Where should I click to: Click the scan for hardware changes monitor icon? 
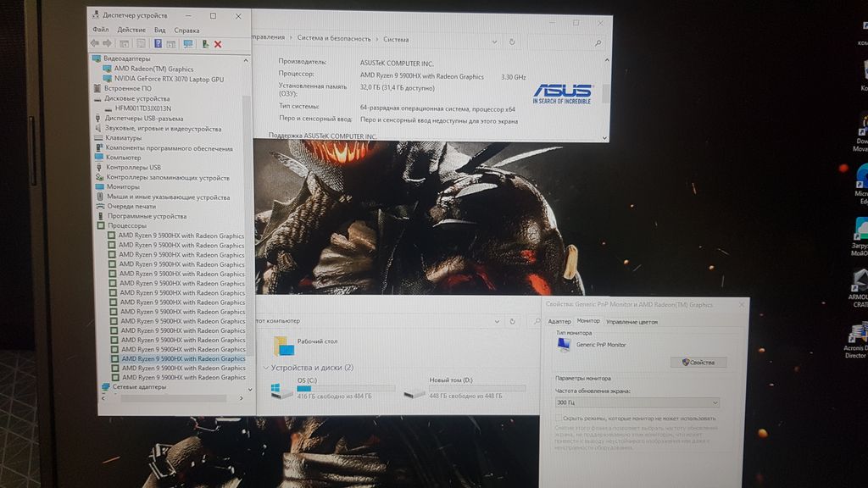187,43
